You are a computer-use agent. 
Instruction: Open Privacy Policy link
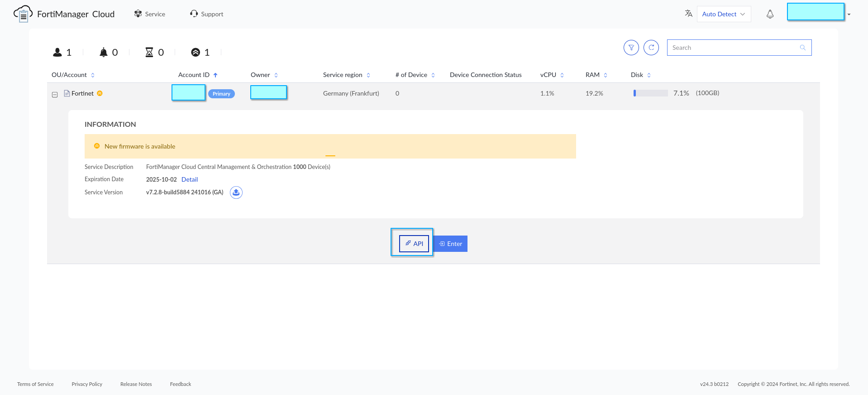coord(87,384)
